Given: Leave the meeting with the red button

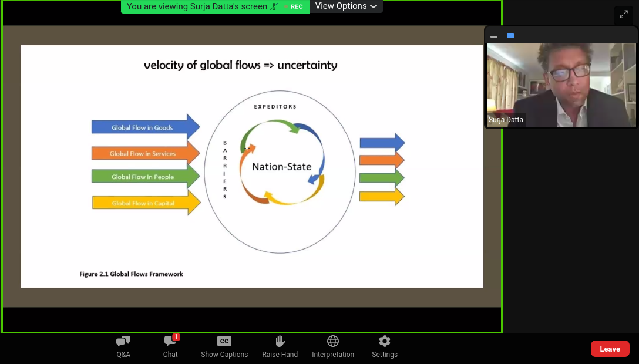Looking at the screenshot, I should coord(610,349).
